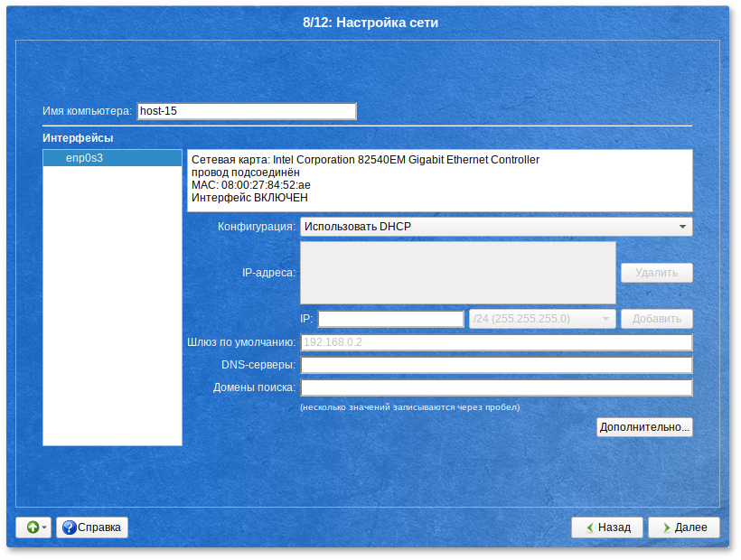This screenshot has width=741, height=560.
Task: Click провод подсоединён text line
Action: (245, 173)
